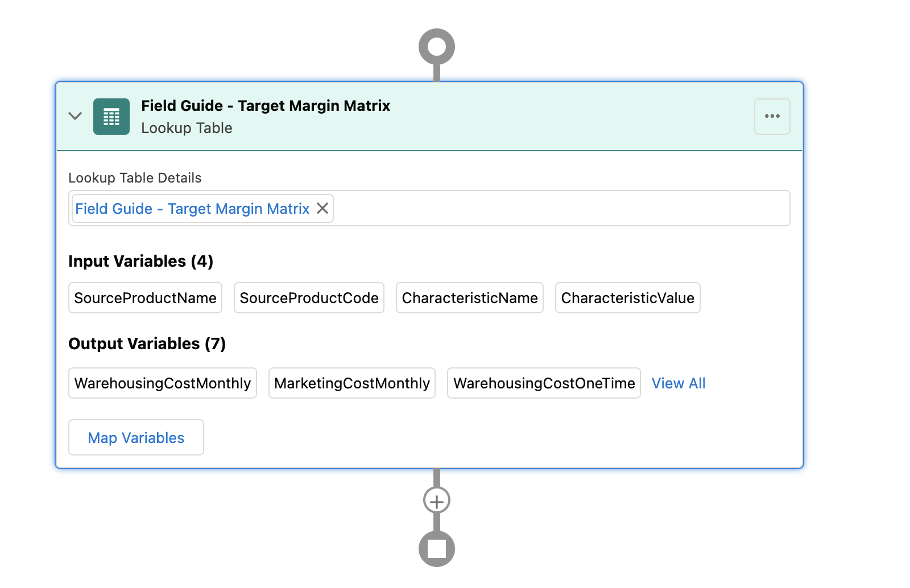
Task: Click the green Lookup Table icon
Action: tap(111, 117)
